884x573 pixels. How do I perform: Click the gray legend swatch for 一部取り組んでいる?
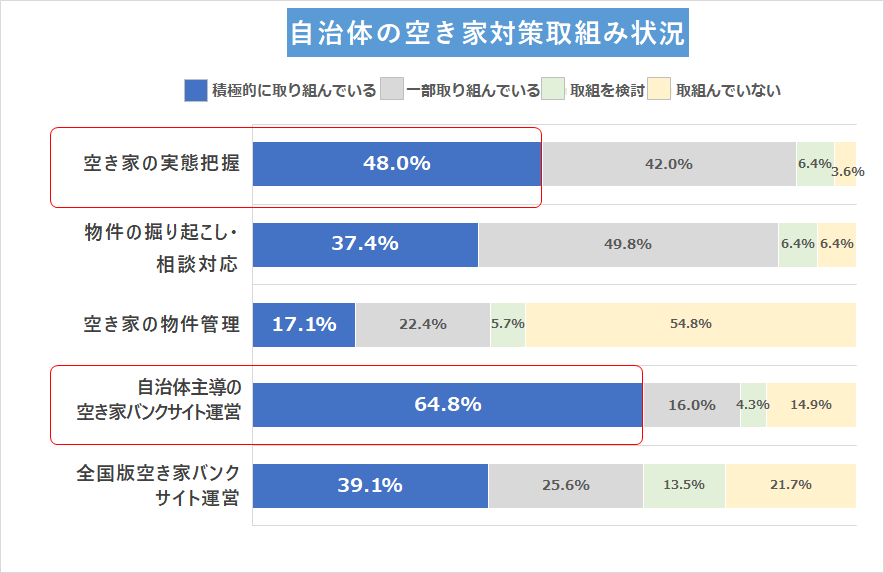[392, 90]
